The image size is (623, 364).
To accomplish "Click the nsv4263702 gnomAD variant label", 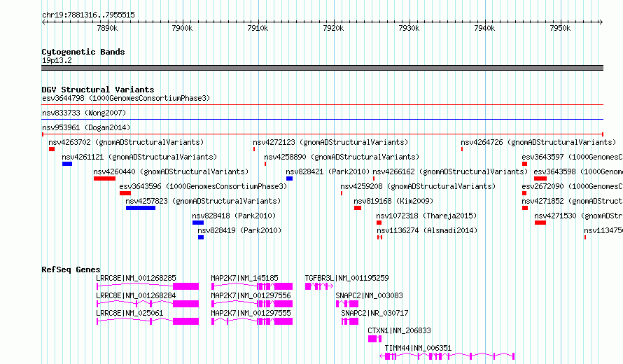I will 126,142.
